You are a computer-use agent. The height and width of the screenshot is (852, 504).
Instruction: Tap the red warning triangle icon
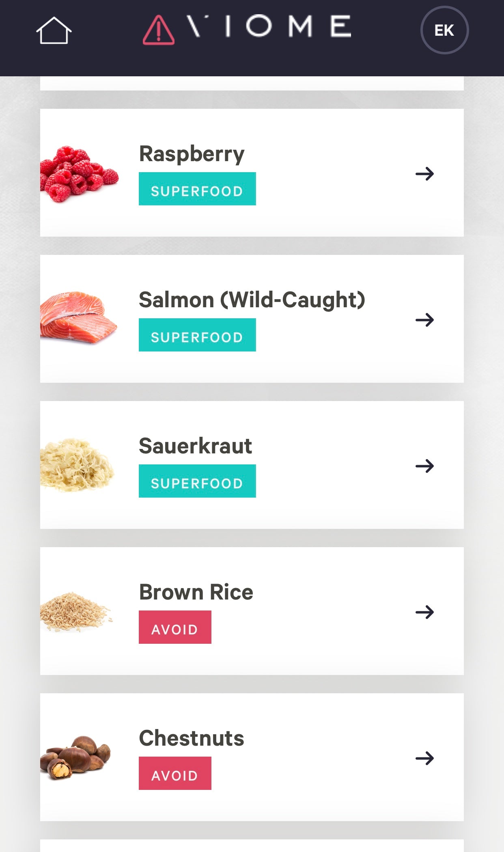159,30
